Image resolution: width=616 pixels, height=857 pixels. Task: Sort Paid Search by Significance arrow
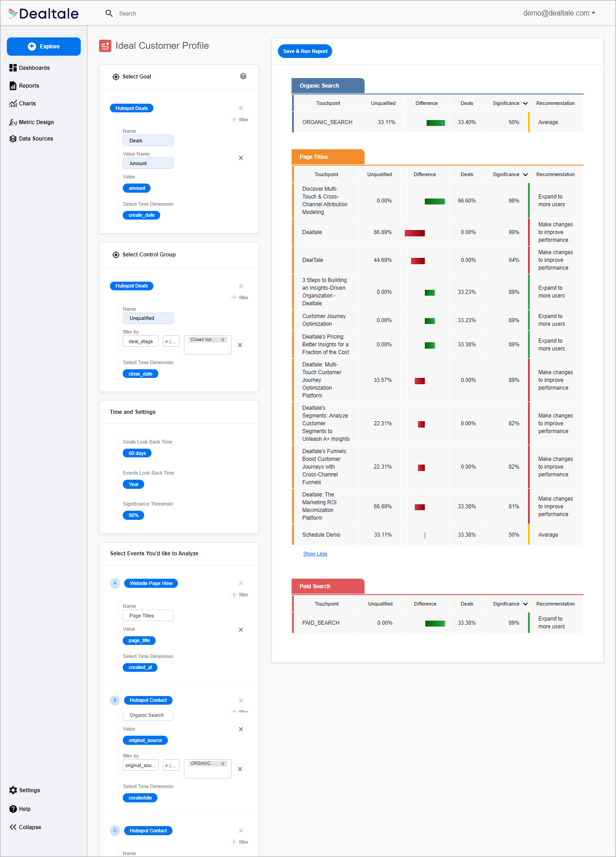point(525,604)
